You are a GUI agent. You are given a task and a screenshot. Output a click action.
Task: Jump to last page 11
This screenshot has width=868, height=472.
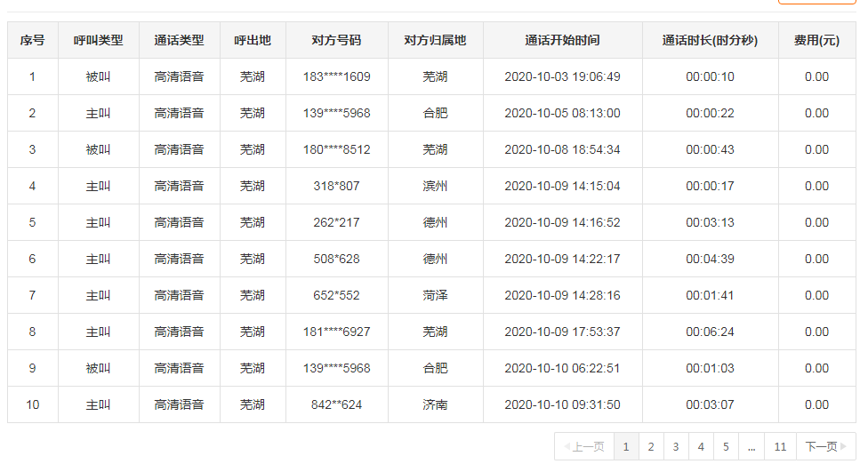pos(780,447)
